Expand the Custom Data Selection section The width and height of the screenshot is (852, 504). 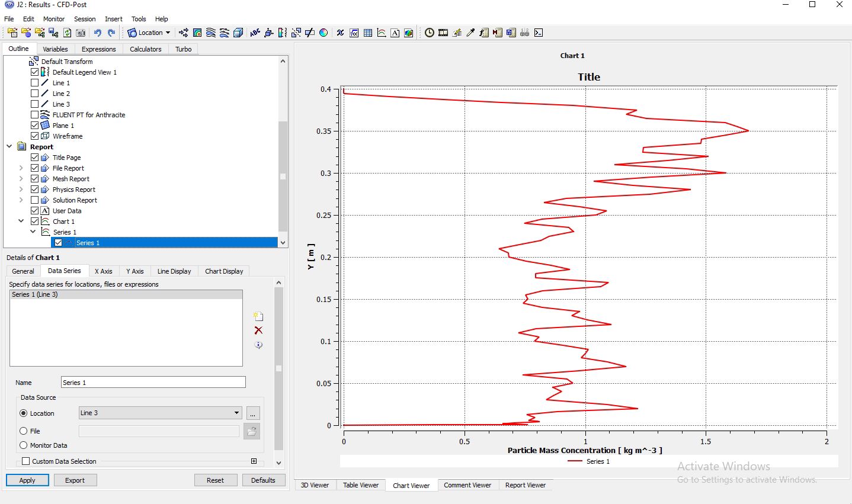(x=254, y=461)
